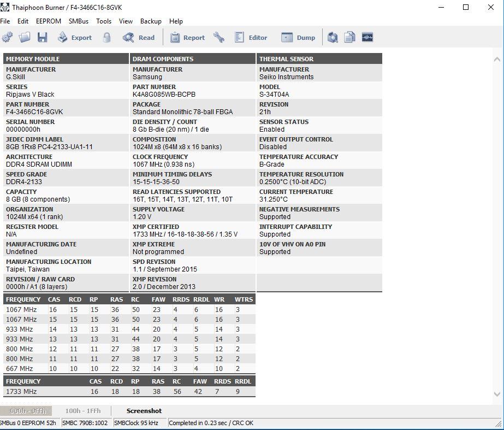504x430 pixels.
Task: Click the Export toolbar button
Action: [75, 37]
